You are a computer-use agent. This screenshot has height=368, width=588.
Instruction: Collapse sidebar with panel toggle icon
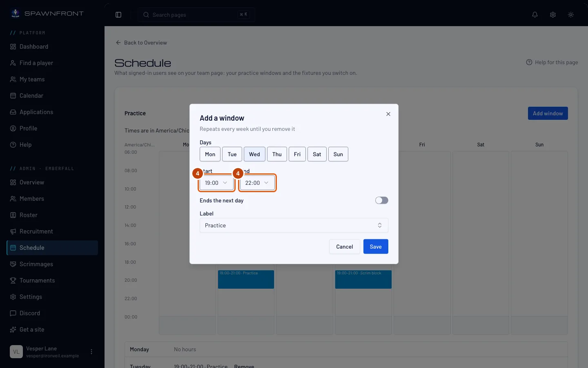[x=118, y=15]
